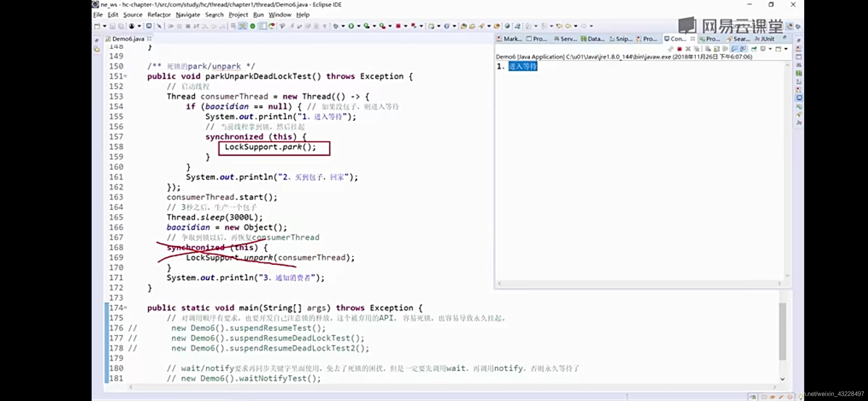
Task: Click the Clear Console icon
Action: 708,49
